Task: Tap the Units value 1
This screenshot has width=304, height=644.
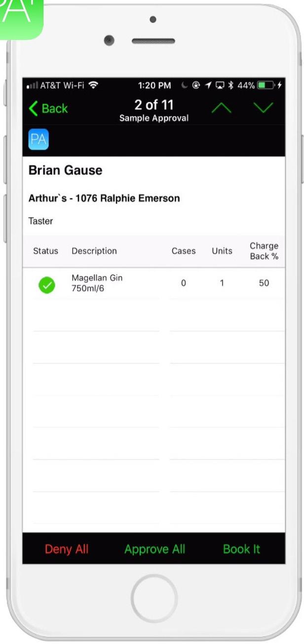Action: [x=222, y=283]
